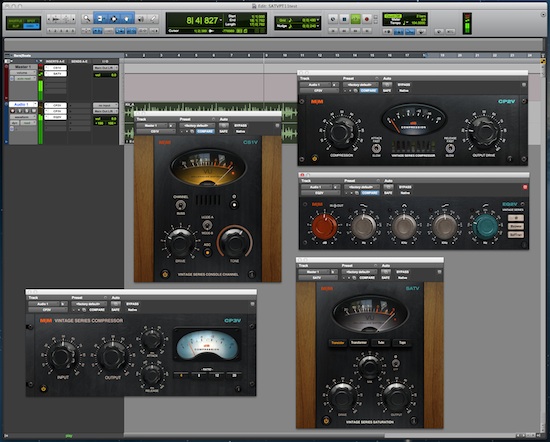Select the Transformer mode tab in SATV
Screen dimensions: 550x442
click(x=359, y=343)
